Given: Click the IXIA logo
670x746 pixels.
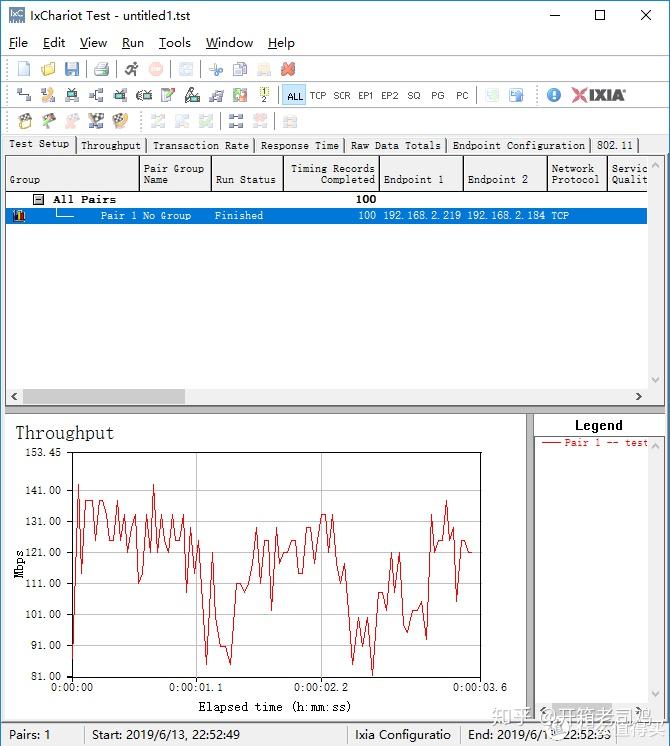Looking at the screenshot, I should [599, 95].
